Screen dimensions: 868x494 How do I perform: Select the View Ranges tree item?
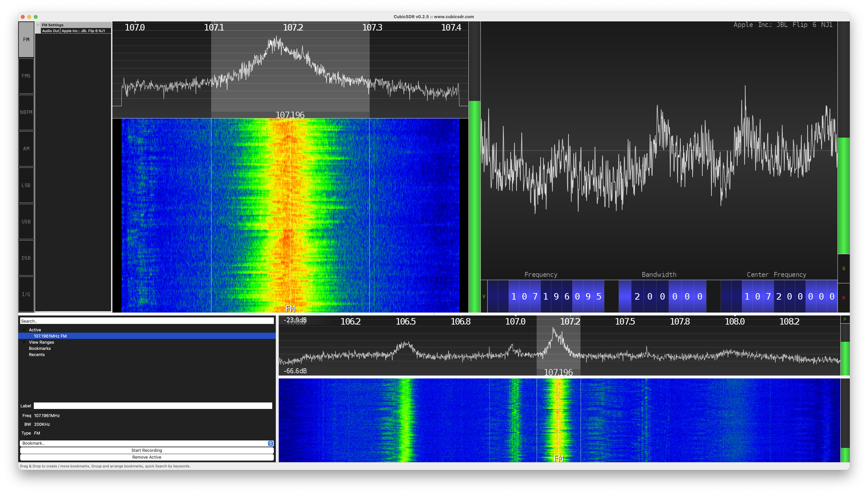click(x=41, y=342)
